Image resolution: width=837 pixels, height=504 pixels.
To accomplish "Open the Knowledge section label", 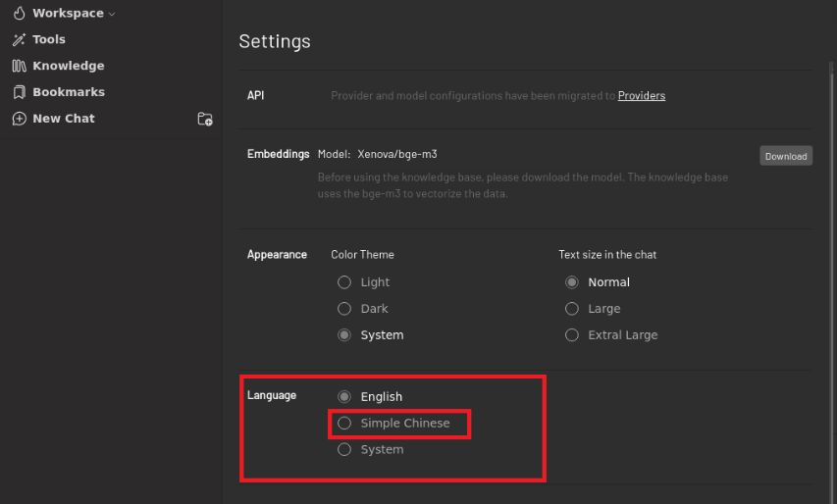I will point(68,66).
